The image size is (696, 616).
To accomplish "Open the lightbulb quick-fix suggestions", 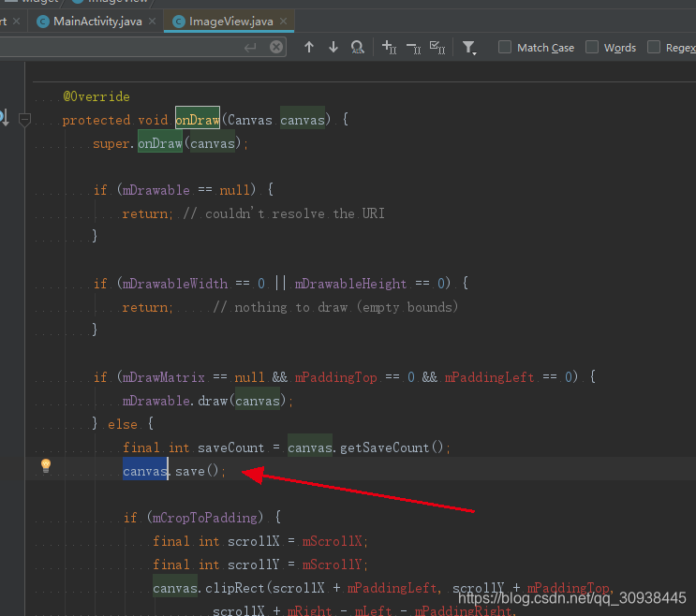I will 46,465.
